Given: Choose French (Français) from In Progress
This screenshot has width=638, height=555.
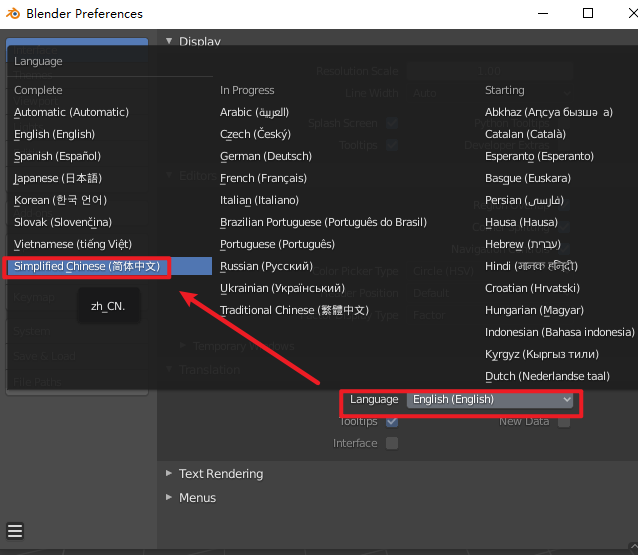Looking at the screenshot, I should tap(265, 178).
